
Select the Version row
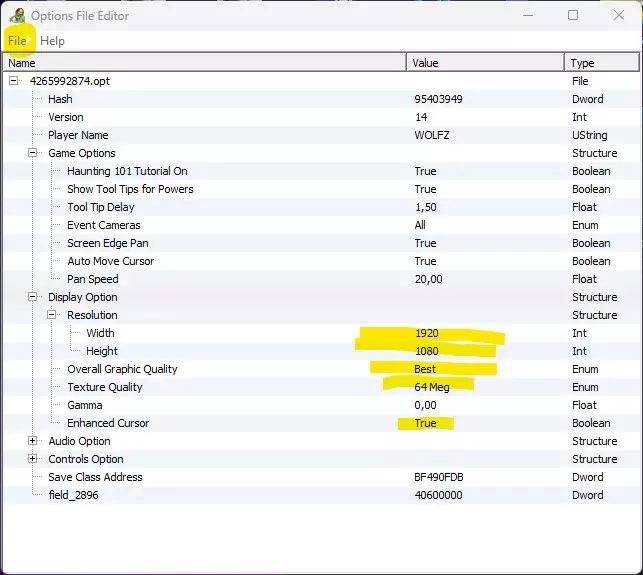coord(321,117)
